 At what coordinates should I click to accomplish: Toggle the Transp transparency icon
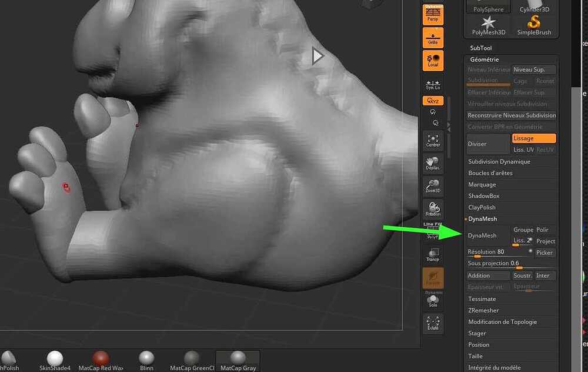(433, 255)
